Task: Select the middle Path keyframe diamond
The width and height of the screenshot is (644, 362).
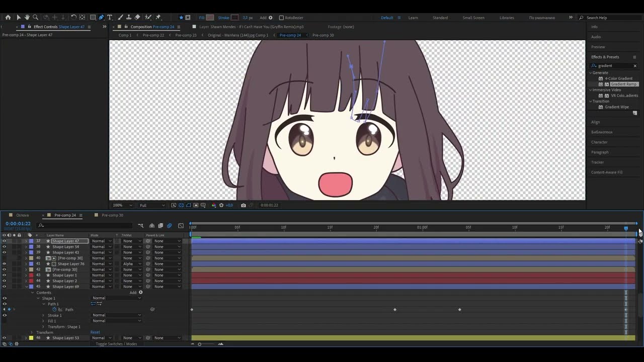Action: click(x=395, y=310)
